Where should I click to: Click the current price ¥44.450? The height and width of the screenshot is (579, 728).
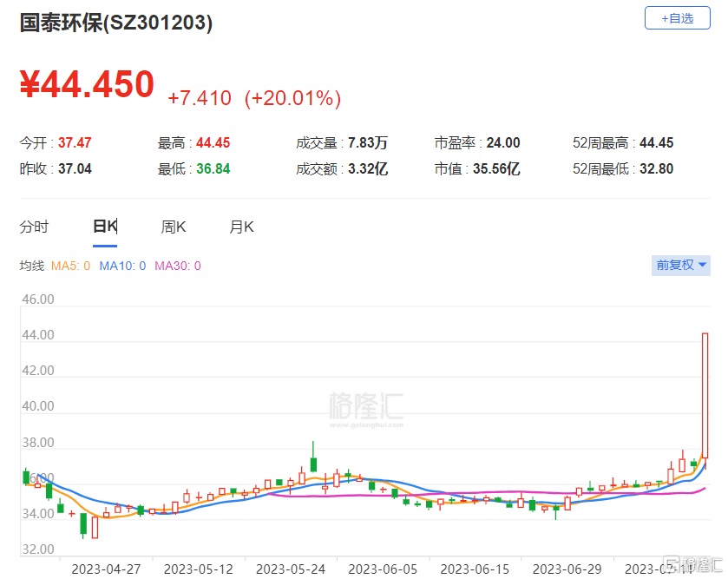click(87, 84)
